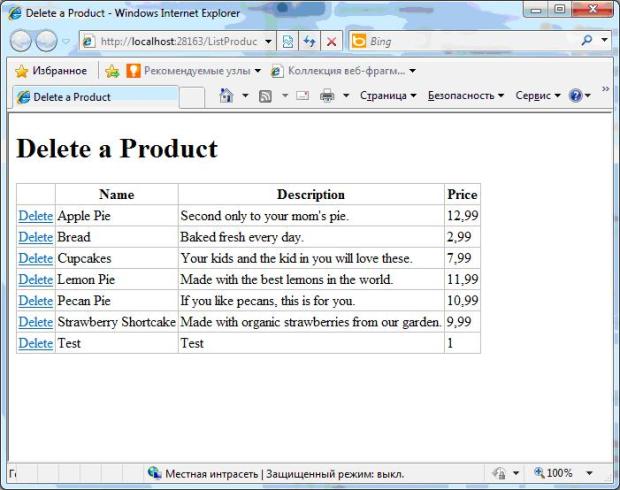Click the Refresh page icon
Viewport: 620px width, 490px height.
[x=311, y=42]
